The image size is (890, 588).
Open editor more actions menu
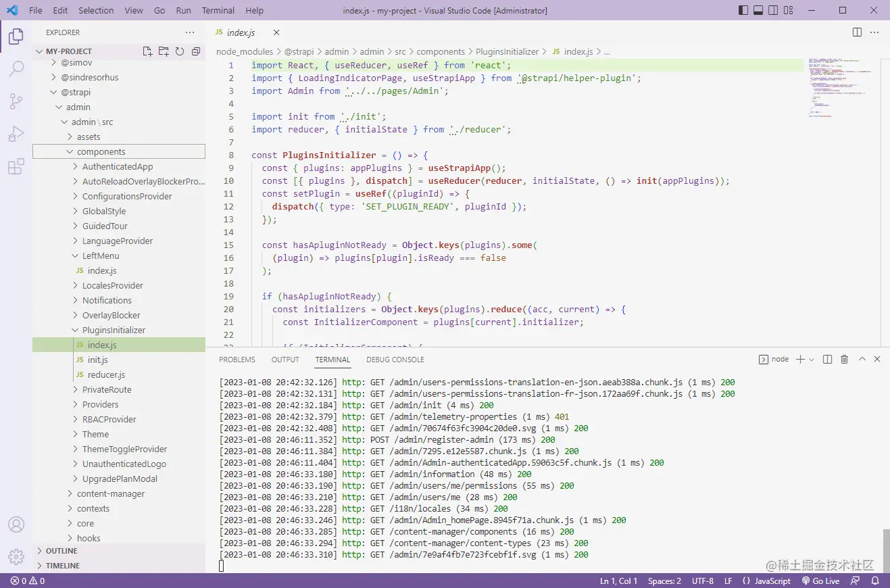[x=876, y=32]
